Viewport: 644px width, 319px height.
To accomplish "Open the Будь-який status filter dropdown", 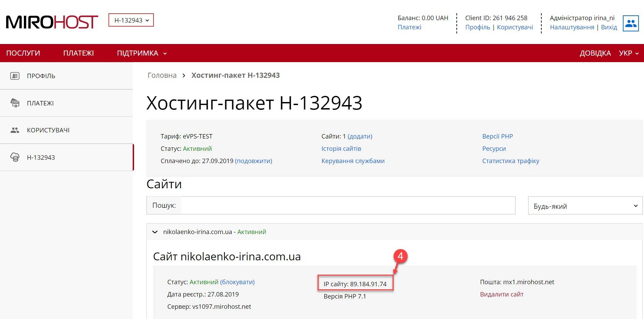I will 585,206.
